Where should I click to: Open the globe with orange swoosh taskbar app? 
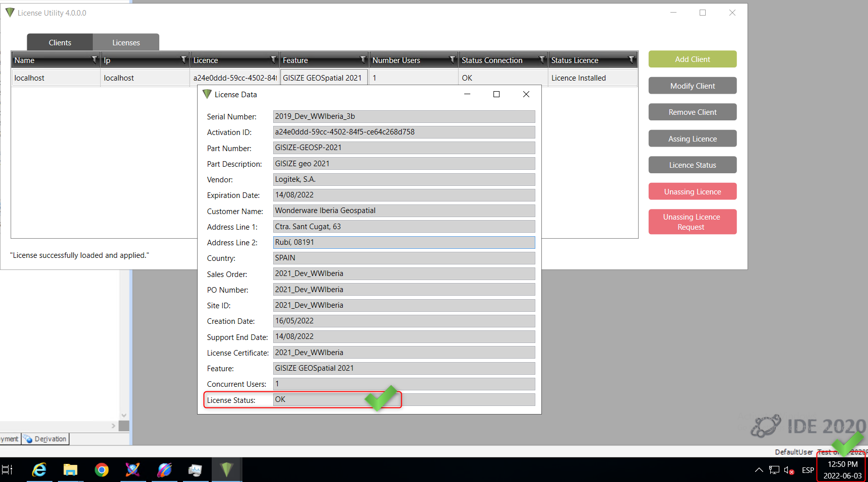164,470
